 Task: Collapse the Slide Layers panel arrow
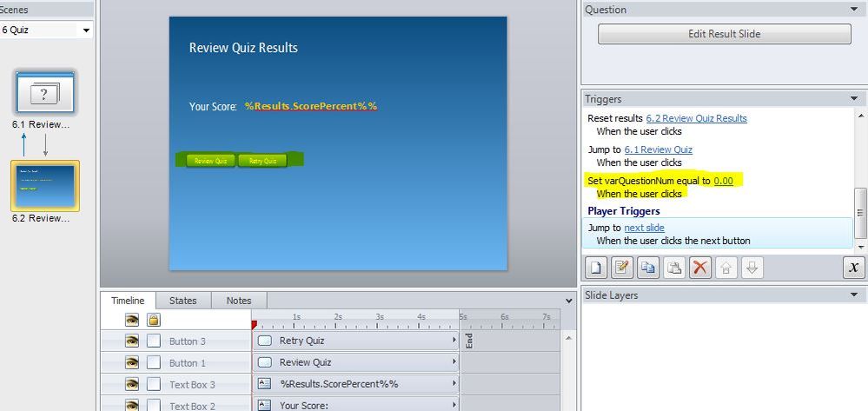pos(854,295)
